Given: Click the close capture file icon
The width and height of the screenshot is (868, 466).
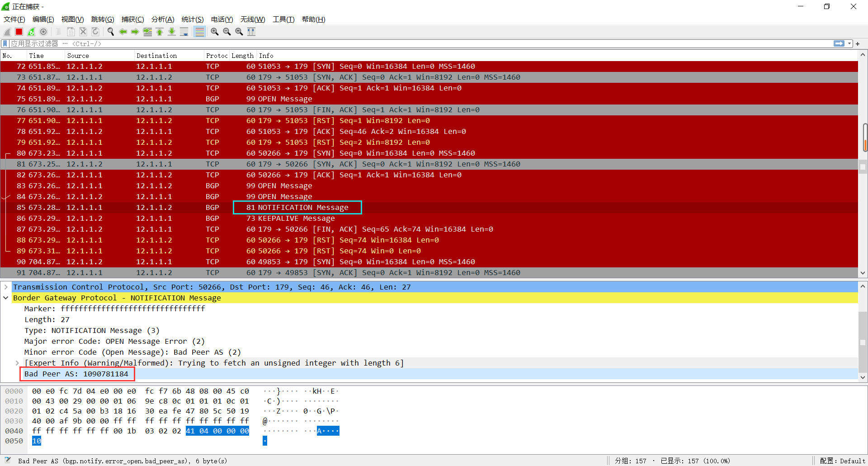Looking at the screenshot, I should point(83,32).
